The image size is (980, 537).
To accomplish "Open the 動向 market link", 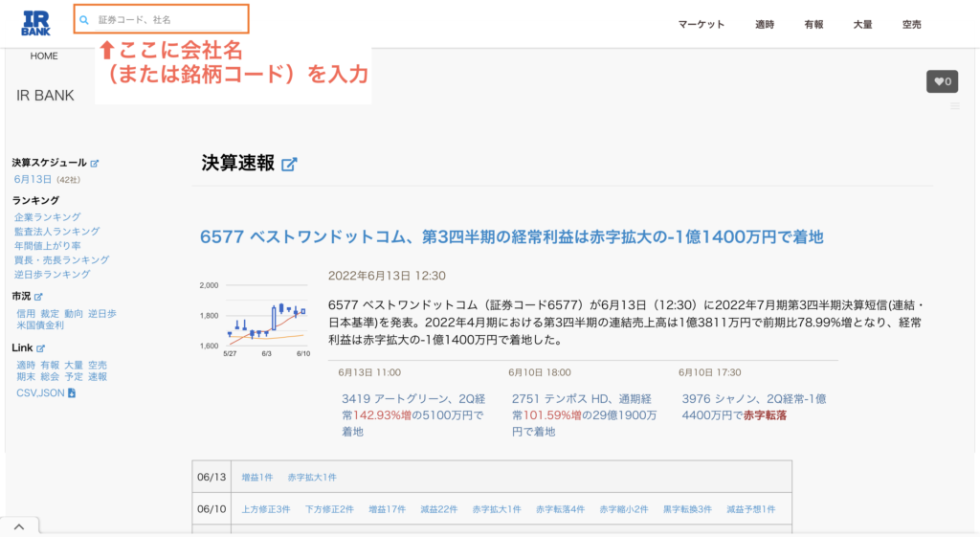I will [73, 313].
